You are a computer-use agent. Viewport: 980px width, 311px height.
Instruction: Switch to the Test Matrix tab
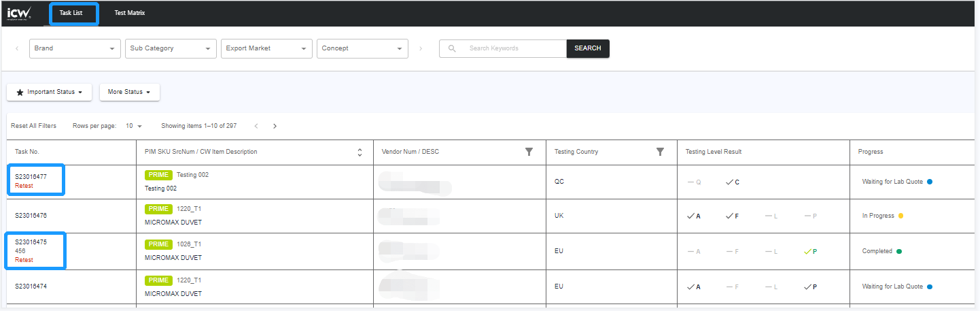click(x=129, y=13)
